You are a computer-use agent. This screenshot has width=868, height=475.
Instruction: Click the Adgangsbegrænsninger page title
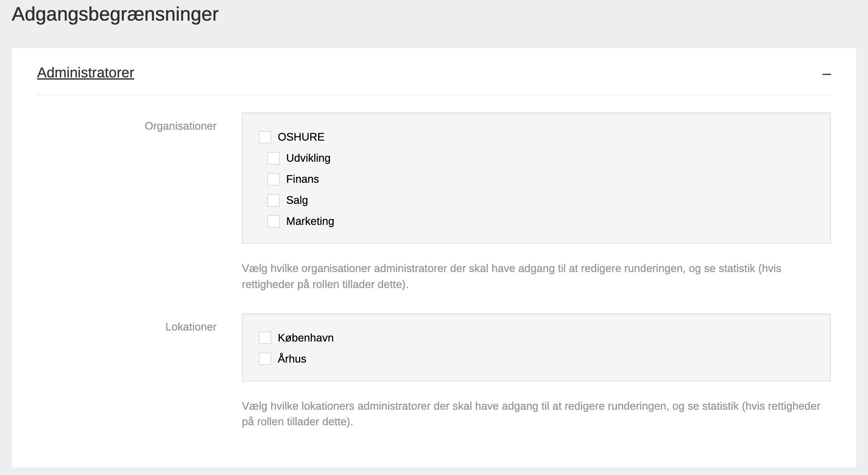115,14
